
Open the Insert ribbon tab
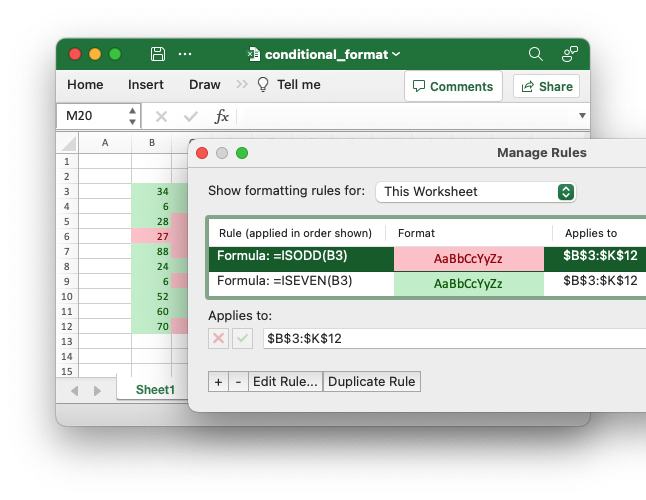pyautogui.click(x=146, y=85)
